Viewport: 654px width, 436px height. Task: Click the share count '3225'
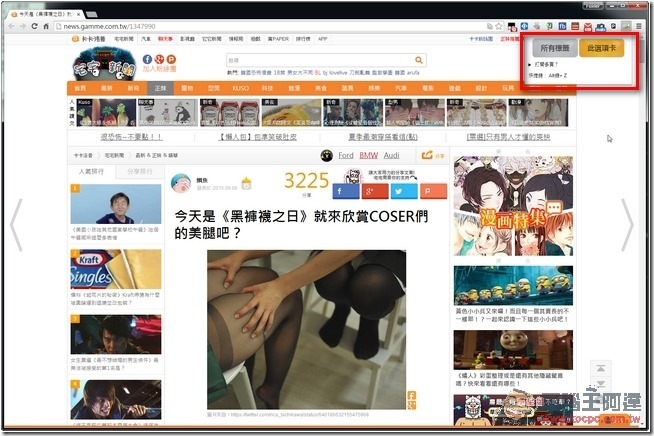point(307,181)
